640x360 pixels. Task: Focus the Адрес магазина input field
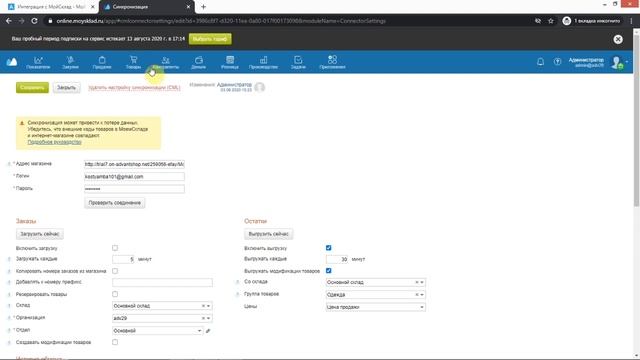134,164
